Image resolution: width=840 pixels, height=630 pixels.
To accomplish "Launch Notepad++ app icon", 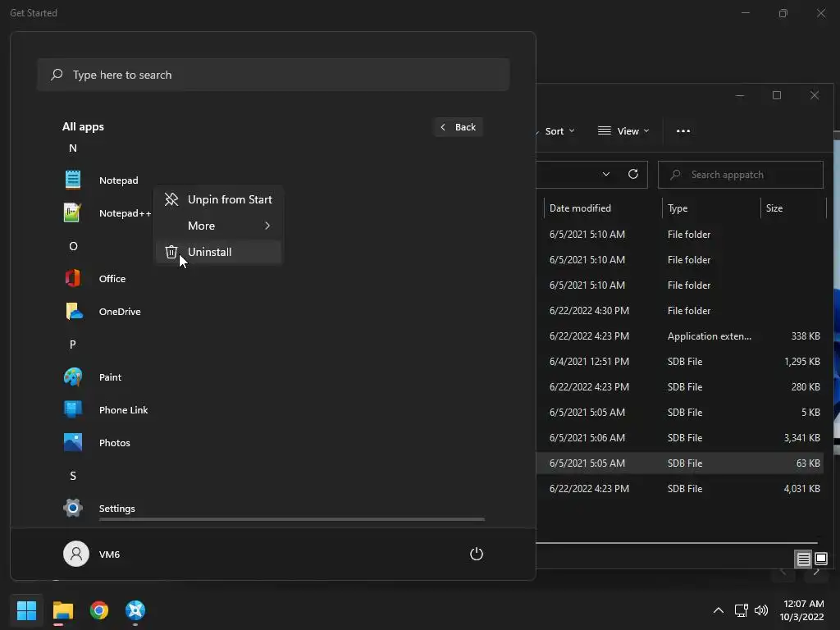I will pos(73,212).
